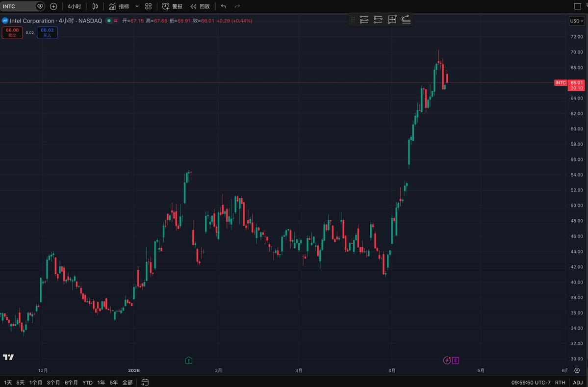Click the 开=67.15 open value in legend
The image size is (588, 387).
[x=133, y=21]
